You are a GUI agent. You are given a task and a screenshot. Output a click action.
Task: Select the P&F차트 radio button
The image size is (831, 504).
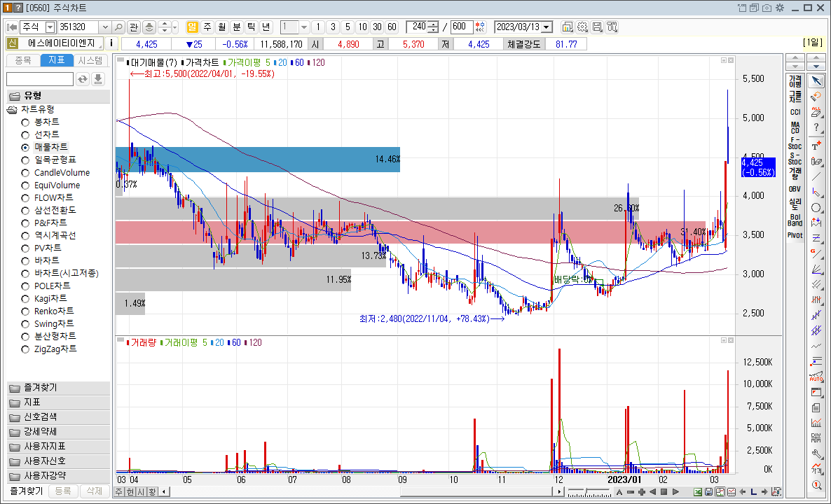(25, 223)
